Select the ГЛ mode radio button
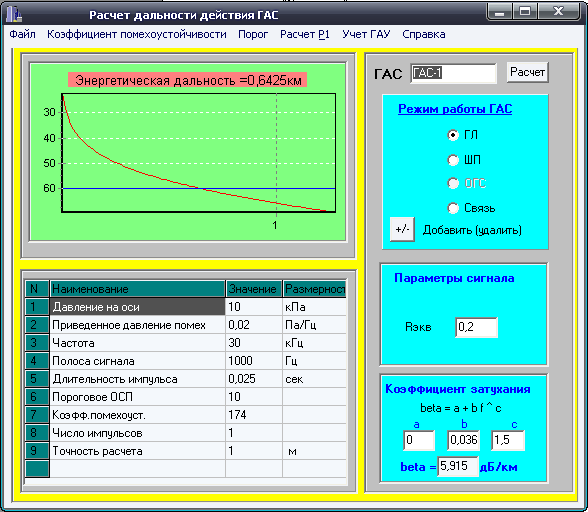Viewport: 588px width, 512px height. [453, 135]
